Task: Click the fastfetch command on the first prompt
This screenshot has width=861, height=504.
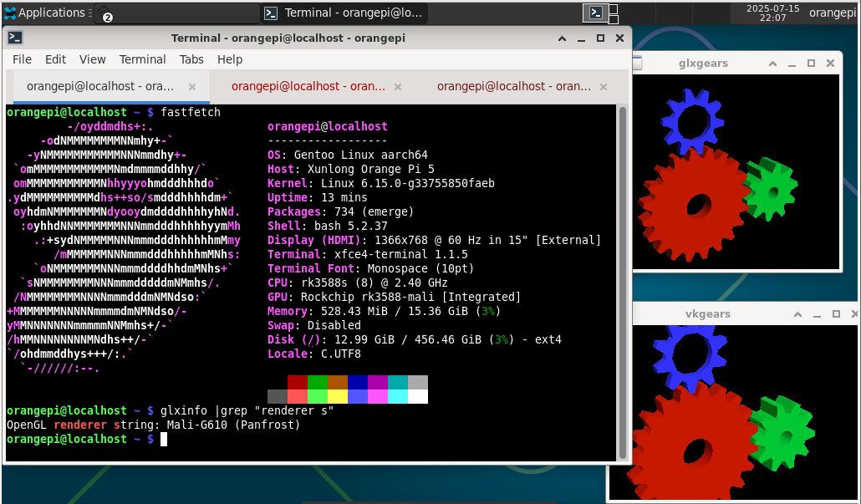Action: pyautogui.click(x=190, y=112)
